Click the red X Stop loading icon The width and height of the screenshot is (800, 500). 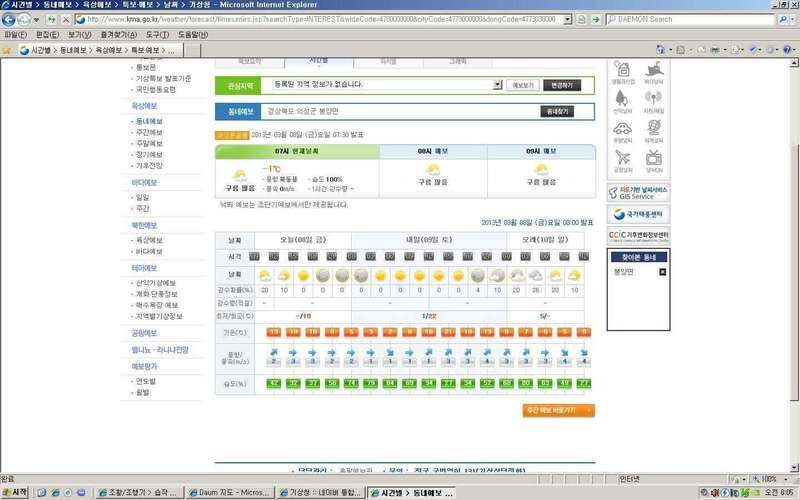click(x=66, y=19)
